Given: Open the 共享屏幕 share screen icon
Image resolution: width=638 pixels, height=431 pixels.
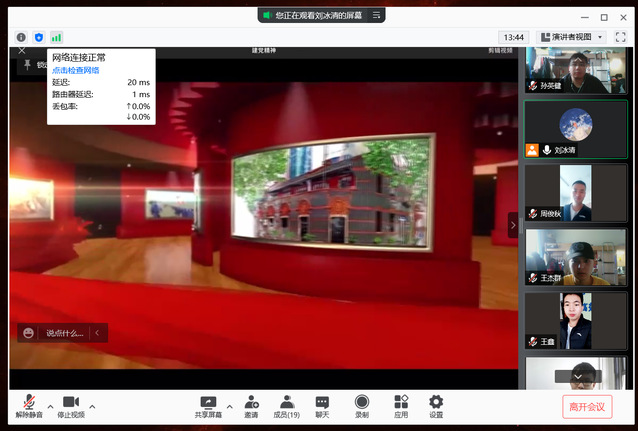Looking at the screenshot, I should click(208, 403).
